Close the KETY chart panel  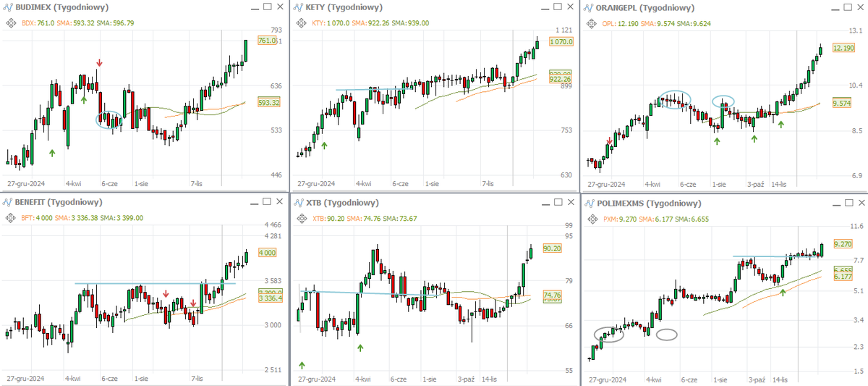[x=571, y=7]
